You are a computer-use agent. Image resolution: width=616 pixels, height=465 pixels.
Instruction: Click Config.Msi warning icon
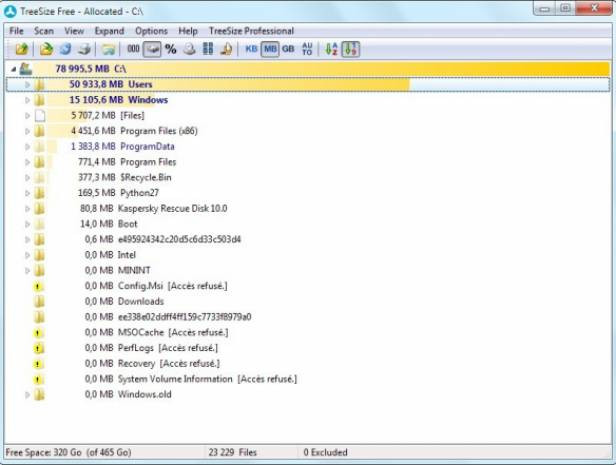(x=38, y=286)
